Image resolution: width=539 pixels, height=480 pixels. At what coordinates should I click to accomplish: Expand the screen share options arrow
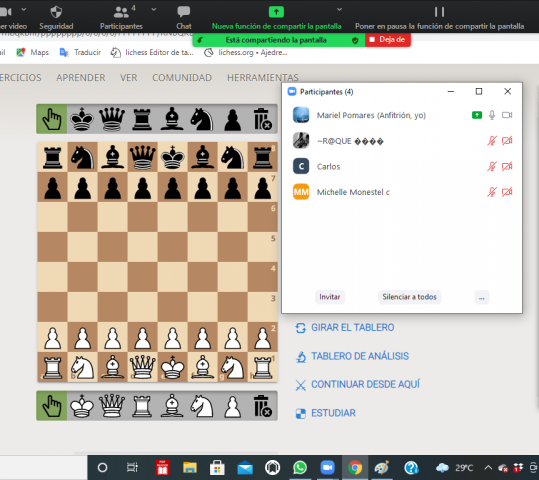339,10
